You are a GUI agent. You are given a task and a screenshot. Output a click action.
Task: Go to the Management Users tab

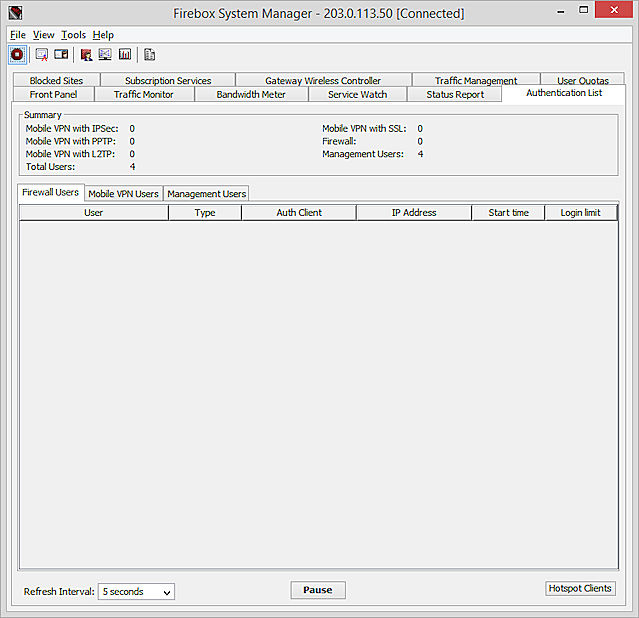tap(206, 193)
